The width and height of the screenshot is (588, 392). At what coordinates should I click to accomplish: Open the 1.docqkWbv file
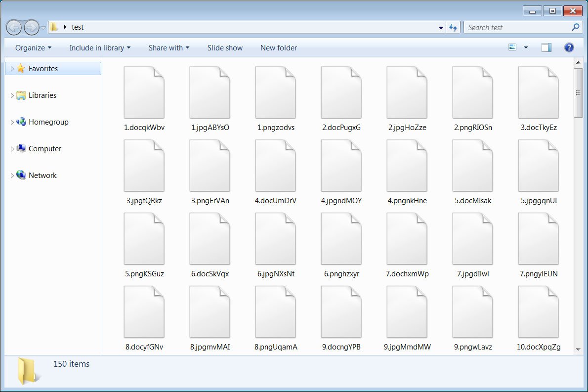(x=144, y=91)
